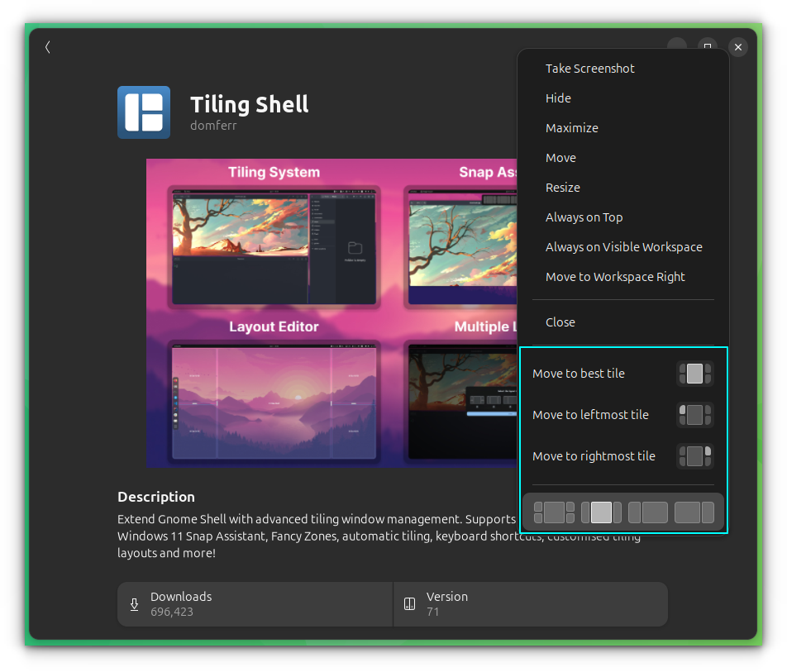Open the Tiling Shell feature screenshot
Screen dimensions: 787x672
pyautogui.click(x=331, y=313)
